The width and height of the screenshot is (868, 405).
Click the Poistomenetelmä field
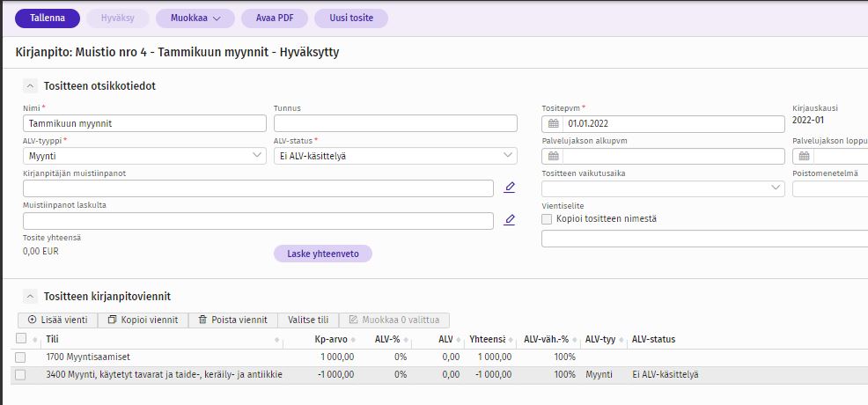830,188
